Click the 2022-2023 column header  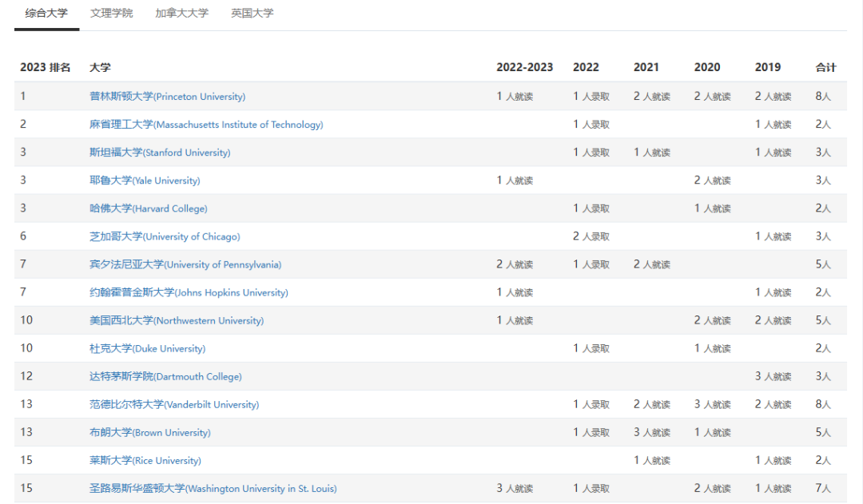click(524, 67)
